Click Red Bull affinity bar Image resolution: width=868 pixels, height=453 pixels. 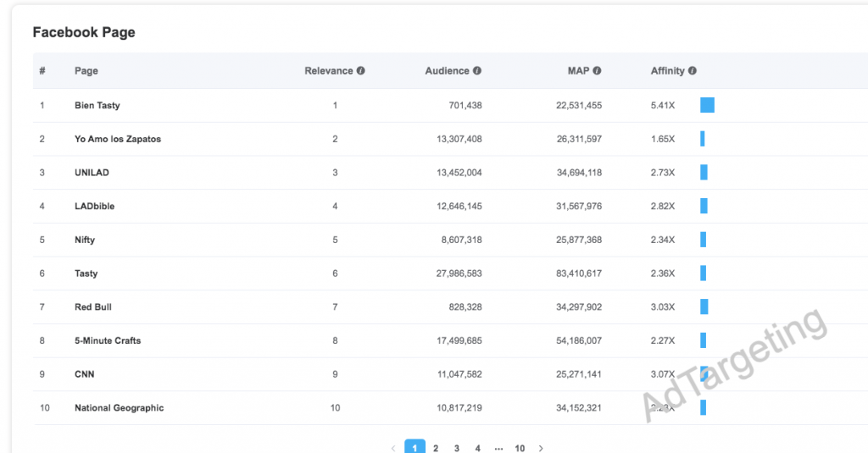(x=704, y=307)
